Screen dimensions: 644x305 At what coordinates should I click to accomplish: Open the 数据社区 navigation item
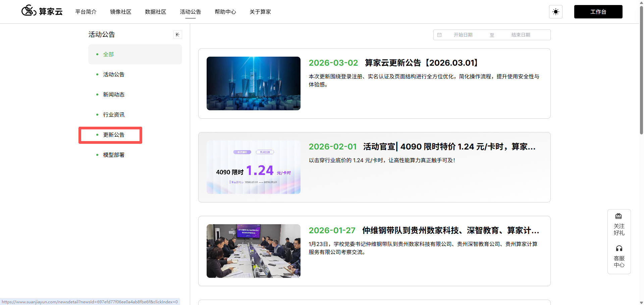coord(156,12)
